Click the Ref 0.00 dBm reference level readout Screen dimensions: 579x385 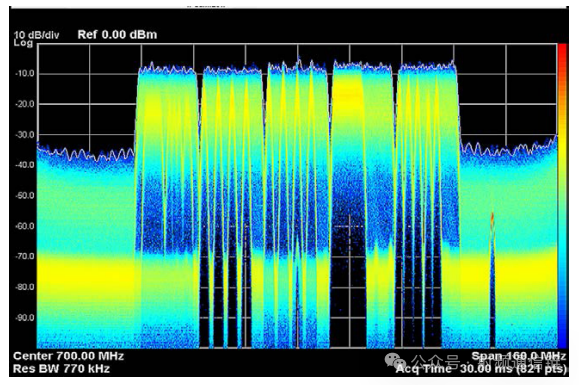tap(117, 35)
